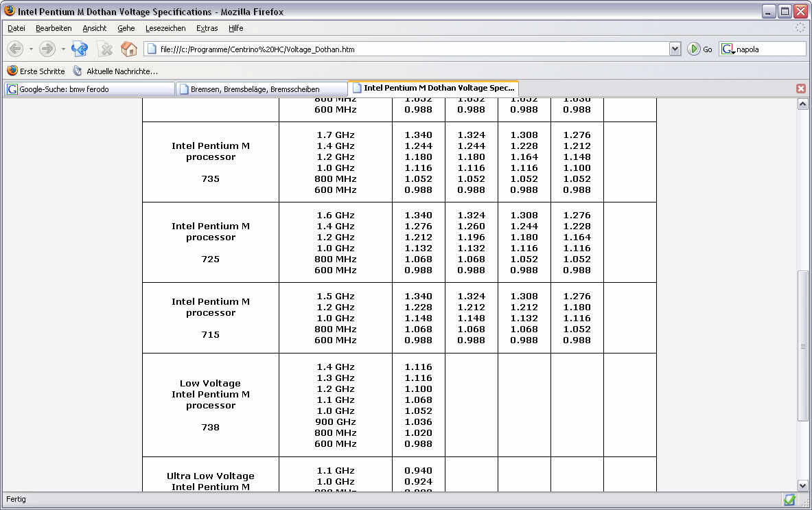Maximize the Firefox window
The width and height of the screenshot is (812, 510).
click(785, 12)
